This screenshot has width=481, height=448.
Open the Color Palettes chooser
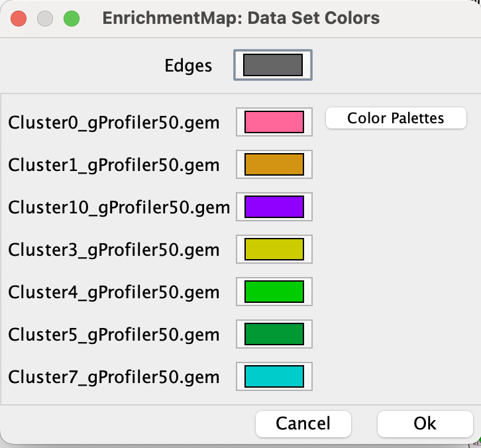pos(396,119)
